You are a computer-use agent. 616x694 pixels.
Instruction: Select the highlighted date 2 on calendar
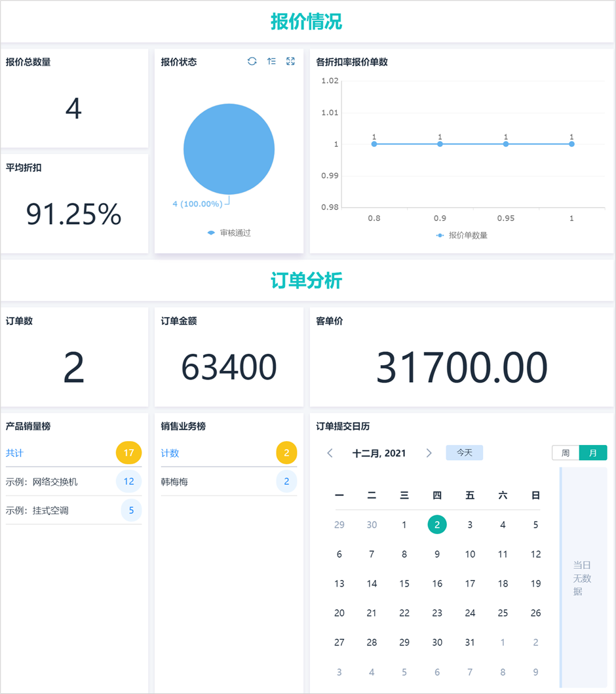437,524
